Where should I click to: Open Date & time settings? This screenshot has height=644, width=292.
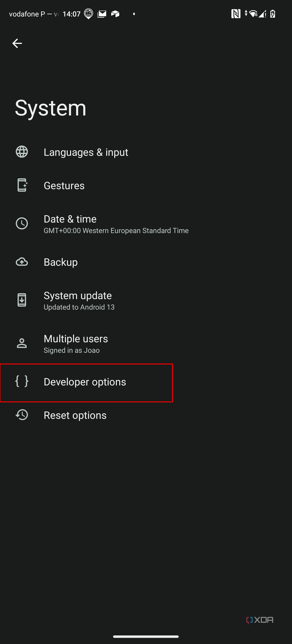point(70,219)
